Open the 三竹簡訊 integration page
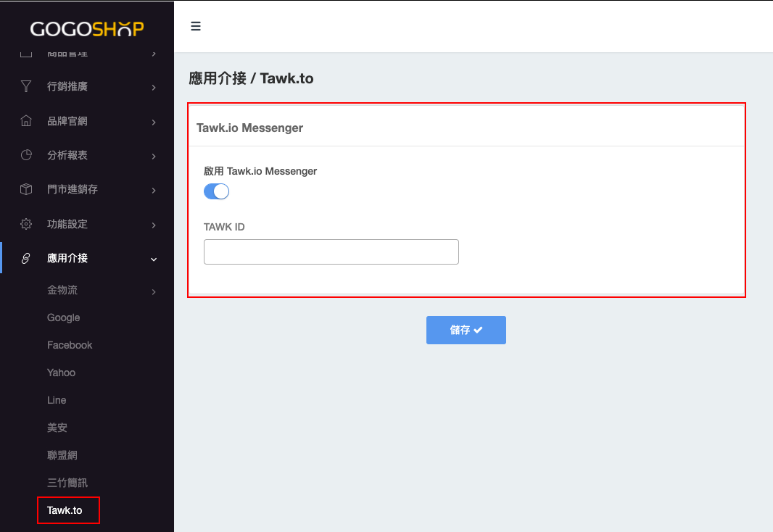Viewport: 773px width, 532px height. click(x=67, y=483)
